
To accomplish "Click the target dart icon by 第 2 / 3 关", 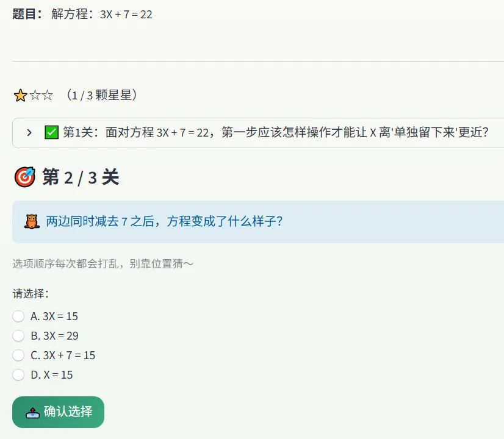I will (25, 177).
